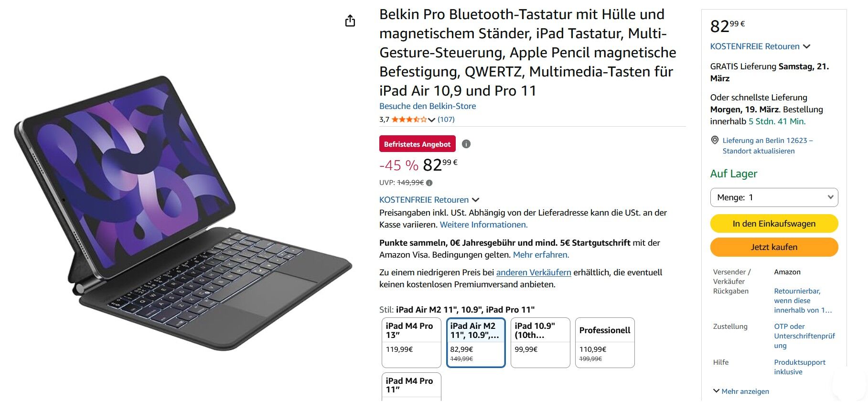The height and width of the screenshot is (402, 868).
Task: Open the Besuche den Belkin-Store link
Action: click(x=428, y=106)
